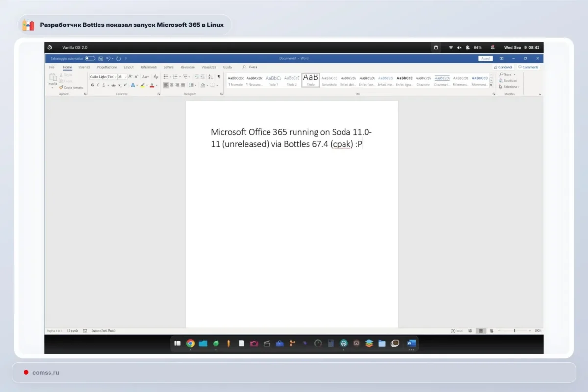588x392 pixels.
Task: Click the Save icon in quick access toolbar
Action: [100, 58]
